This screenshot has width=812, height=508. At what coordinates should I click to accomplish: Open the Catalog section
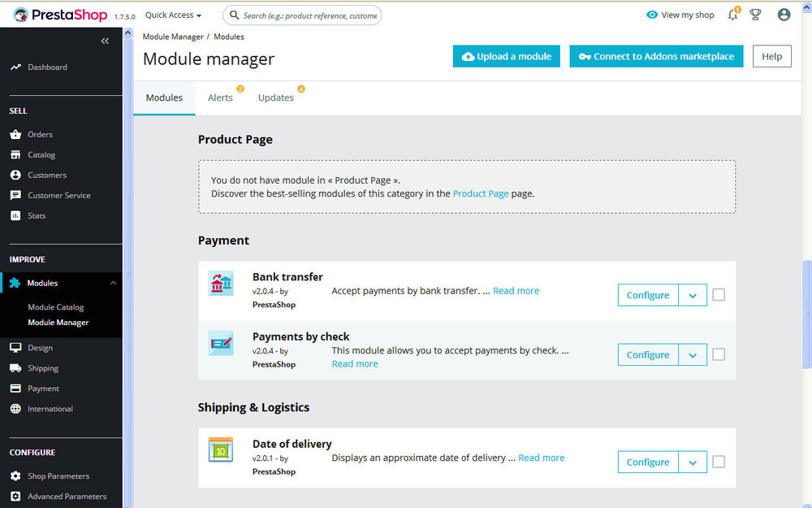pyautogui.click(x=45, y=154)
